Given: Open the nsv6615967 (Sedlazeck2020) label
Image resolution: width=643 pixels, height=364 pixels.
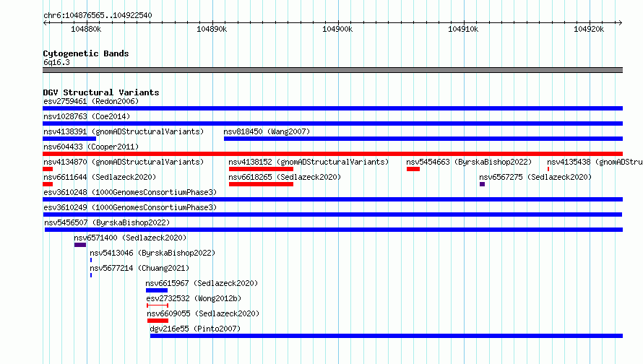Looking at the screenshot, I should pos(202,283).
